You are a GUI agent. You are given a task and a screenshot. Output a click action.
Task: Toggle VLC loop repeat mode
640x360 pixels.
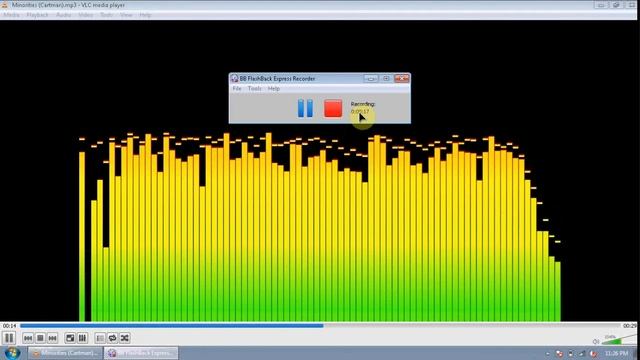pyautogui.click(x=112, y=338)
